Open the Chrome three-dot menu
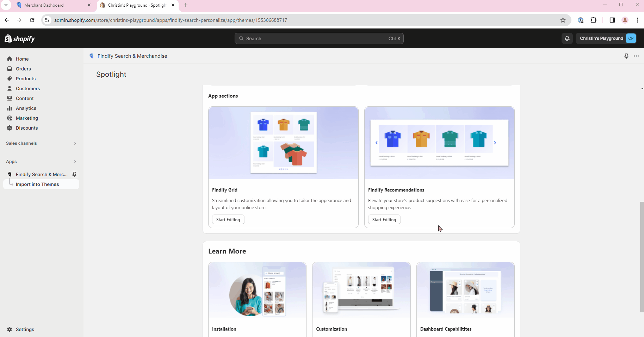644x337 pixels. click(638, 20)
